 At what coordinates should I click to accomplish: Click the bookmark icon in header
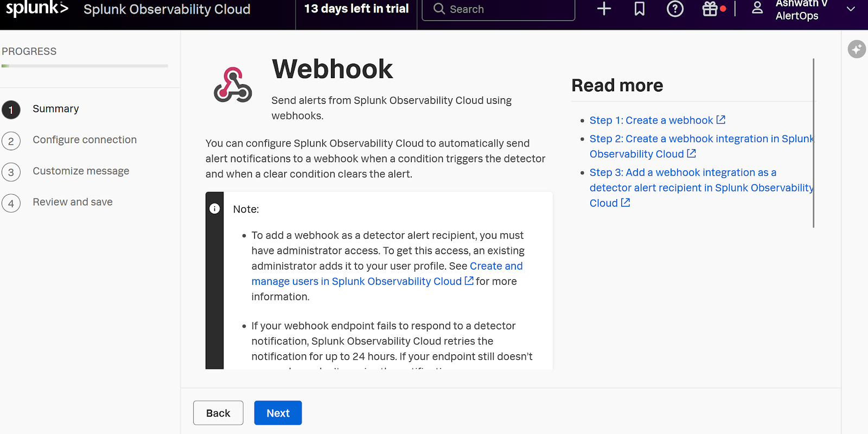click(x=640, y=9)
